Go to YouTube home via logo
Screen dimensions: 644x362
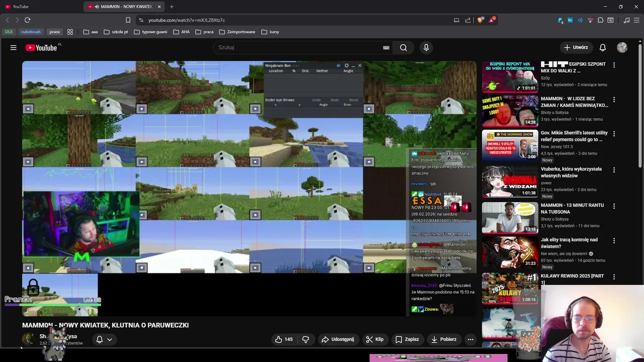(x=41, y=48)
